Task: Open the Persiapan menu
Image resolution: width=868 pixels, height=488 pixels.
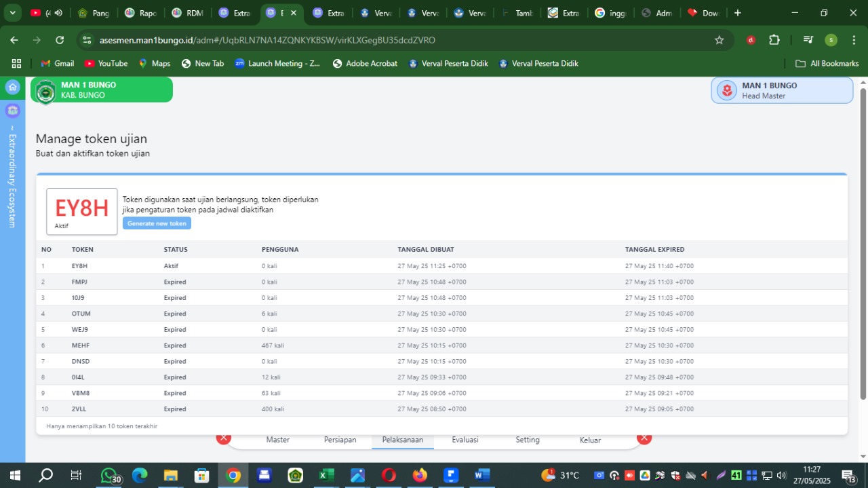Action: coord(340,440)
